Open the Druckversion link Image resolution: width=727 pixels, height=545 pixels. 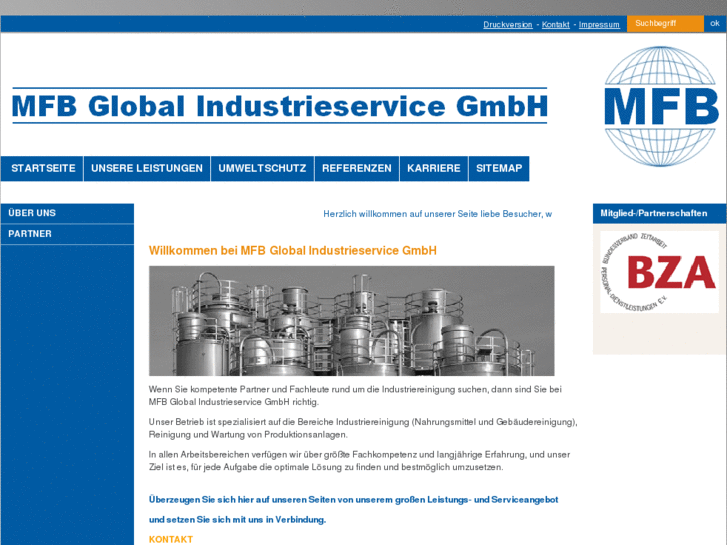(508, 25)
